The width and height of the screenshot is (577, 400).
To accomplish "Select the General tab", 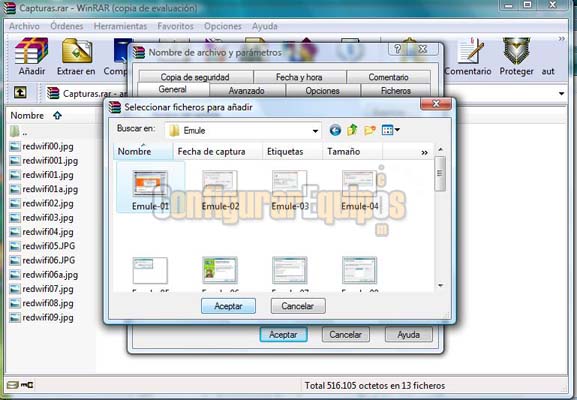I will 173,89.
